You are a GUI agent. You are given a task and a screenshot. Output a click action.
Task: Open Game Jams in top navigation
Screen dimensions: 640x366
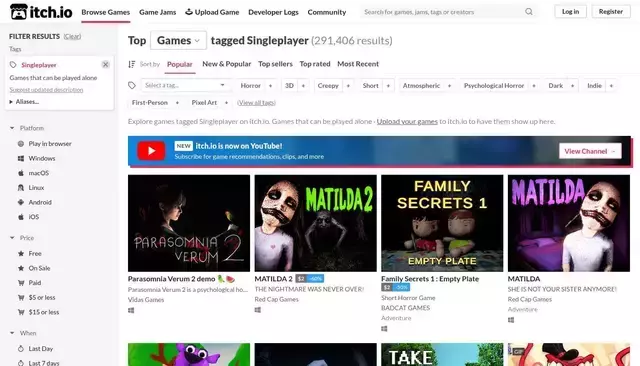158,12
